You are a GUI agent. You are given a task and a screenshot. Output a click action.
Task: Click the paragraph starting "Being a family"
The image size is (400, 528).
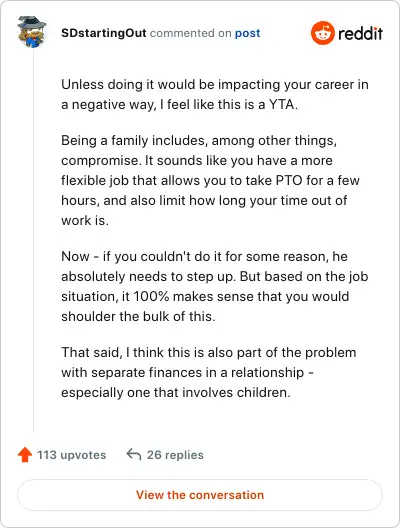click(x=210, y=180)
